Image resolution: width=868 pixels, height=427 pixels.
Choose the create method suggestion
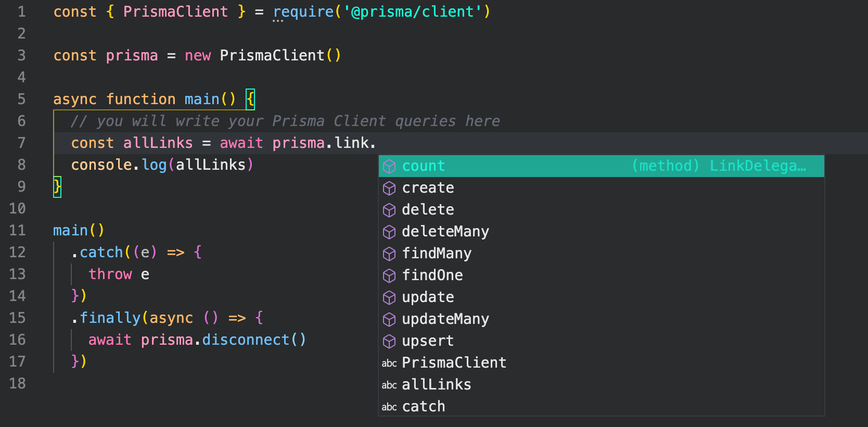click(602, 188)
